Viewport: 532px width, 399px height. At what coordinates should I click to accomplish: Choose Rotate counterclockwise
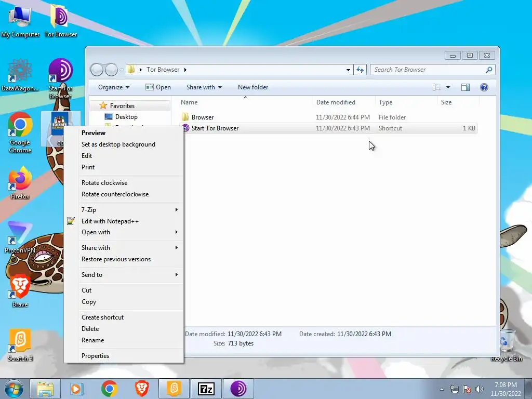coord(124,194)
